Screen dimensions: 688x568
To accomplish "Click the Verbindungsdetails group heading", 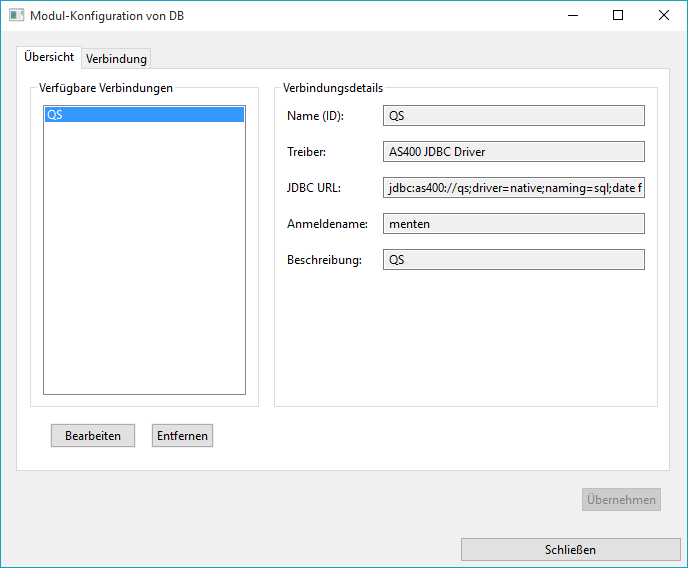I will pyautogui.click(x=333, y=88).
